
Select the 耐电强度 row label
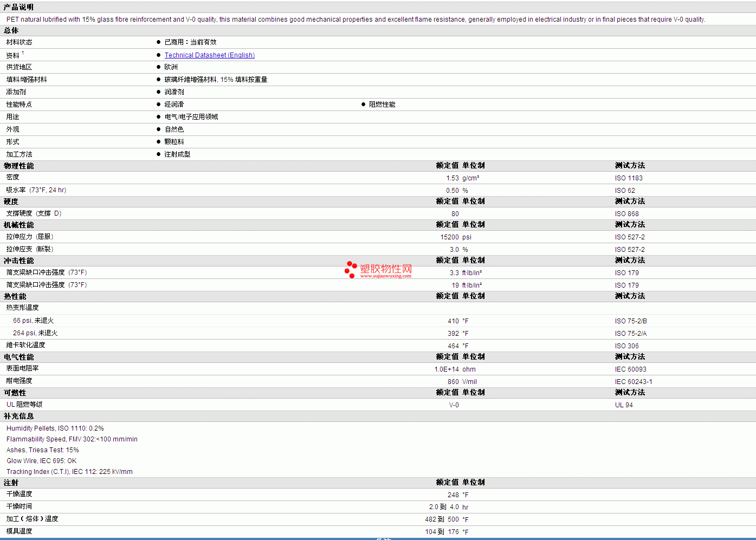click(x=20, y=381)
